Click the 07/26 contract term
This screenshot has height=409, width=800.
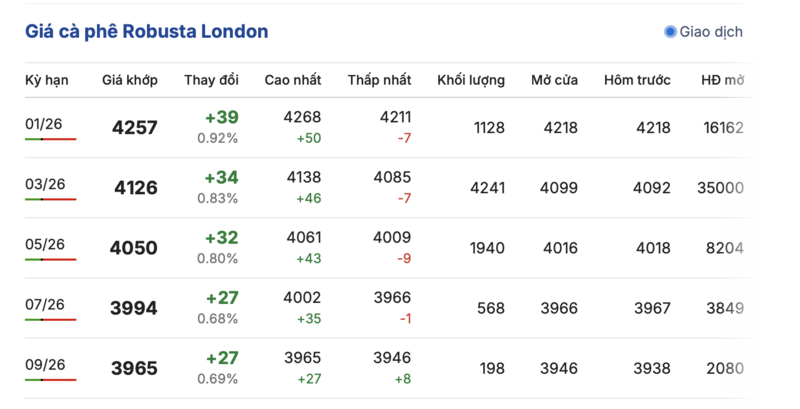(45, 304)
